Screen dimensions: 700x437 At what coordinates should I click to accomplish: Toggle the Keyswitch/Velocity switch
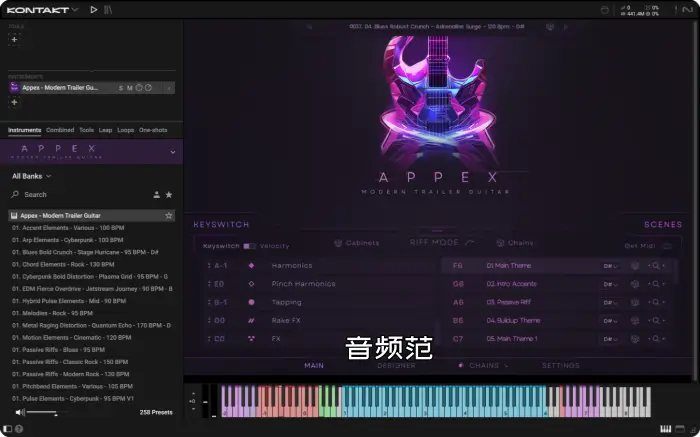(x=250, y=246)
